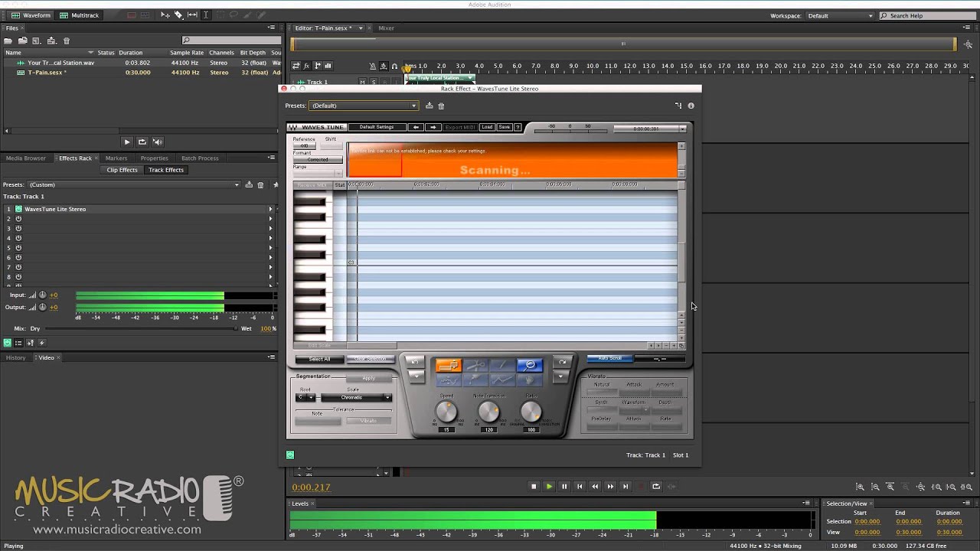This screenshot has width=980, height=551.
Task: Adjust the Speed knob in Waves Tune
Action: click(x=446, y=412)
